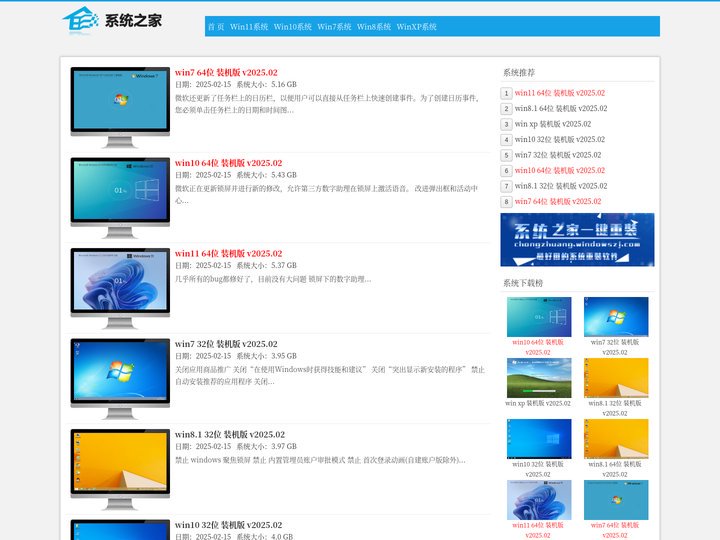The height and width of the screenshot is (540, 720).
Task: Open the Win8系统 nav item
Action: [x=374, y=27]
